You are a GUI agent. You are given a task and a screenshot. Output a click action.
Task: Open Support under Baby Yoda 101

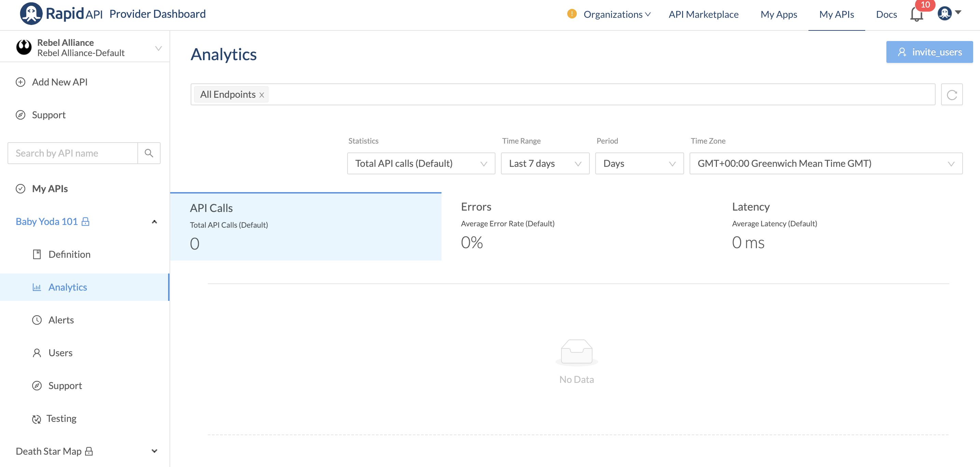point(65,386)
